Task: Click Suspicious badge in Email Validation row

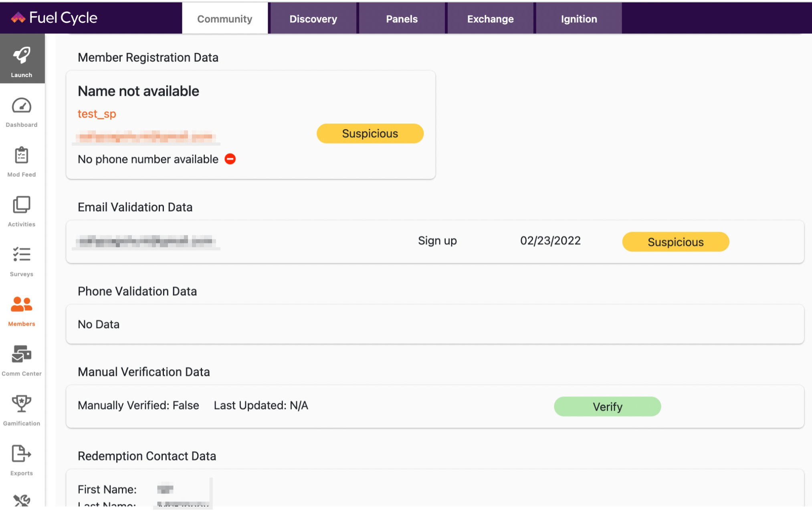Action: (x=676, y=242)
